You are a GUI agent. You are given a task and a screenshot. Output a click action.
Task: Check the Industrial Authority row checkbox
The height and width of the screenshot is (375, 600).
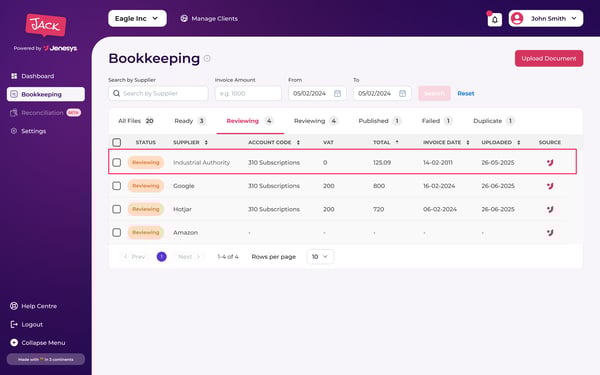coord(117,163)
